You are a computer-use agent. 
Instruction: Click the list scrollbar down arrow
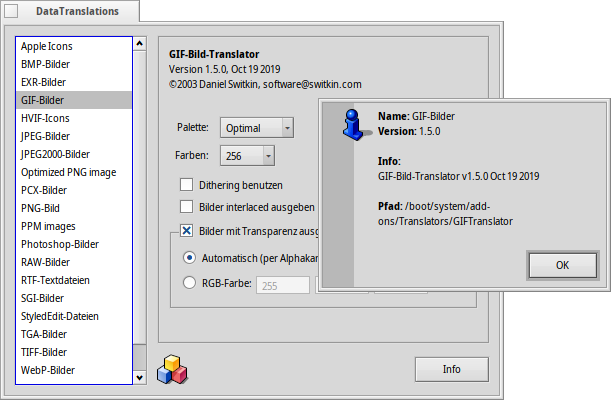click(x=139, y=378)
